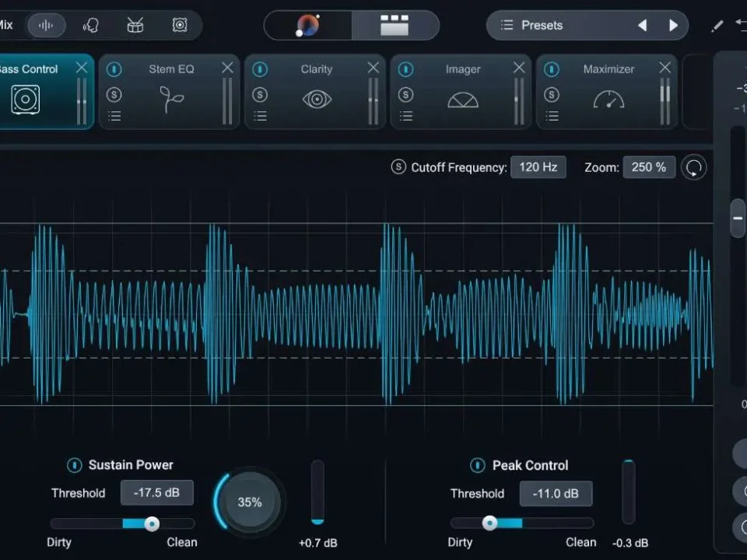This screenshot has height=560, width=747.
Task: Go to the next preset
Action: pyautogui.click(x=673, y=26)
